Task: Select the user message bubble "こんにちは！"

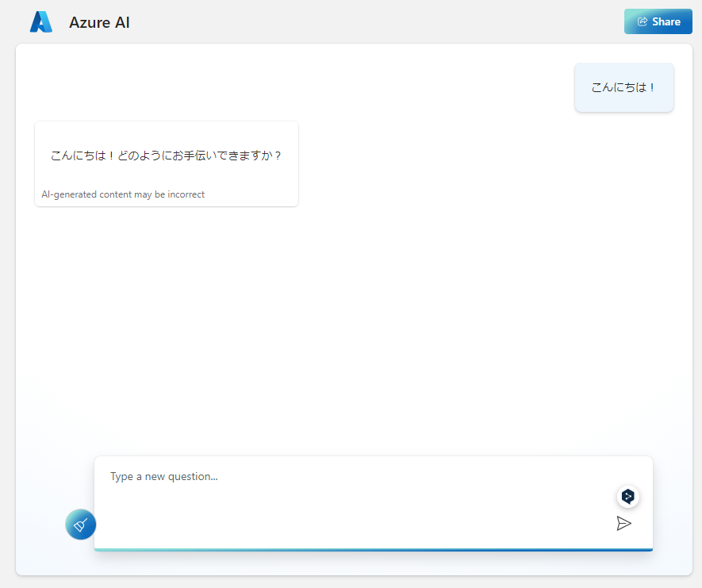Action: point(623,87)
